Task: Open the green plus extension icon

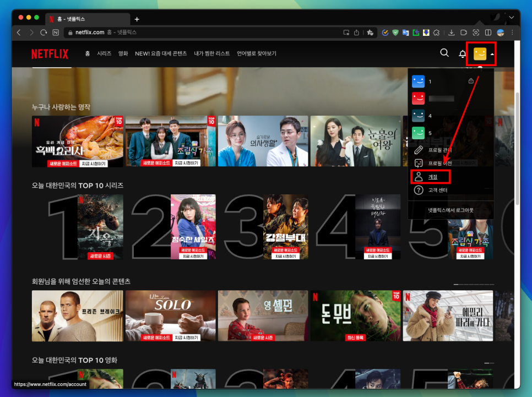Action: (x=416, y=32)
